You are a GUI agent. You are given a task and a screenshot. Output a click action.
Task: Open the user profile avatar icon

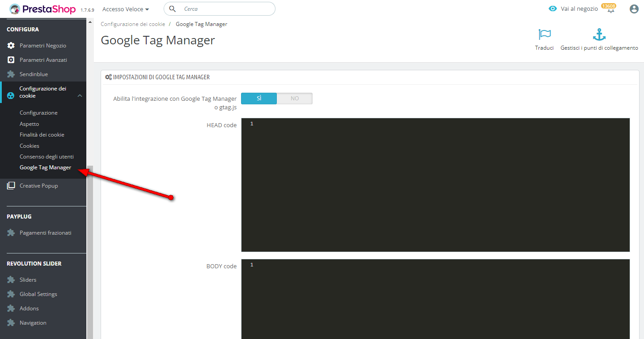(634, 9)
